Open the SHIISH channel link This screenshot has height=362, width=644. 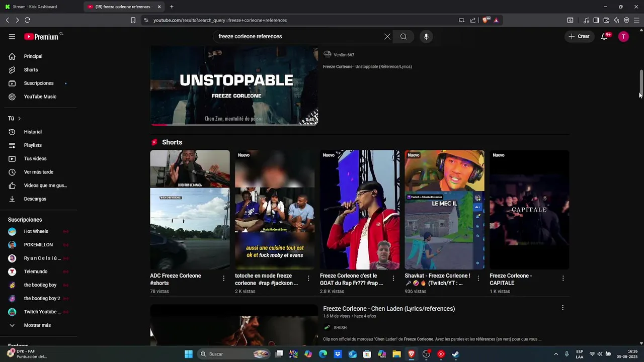pos(340,328)
